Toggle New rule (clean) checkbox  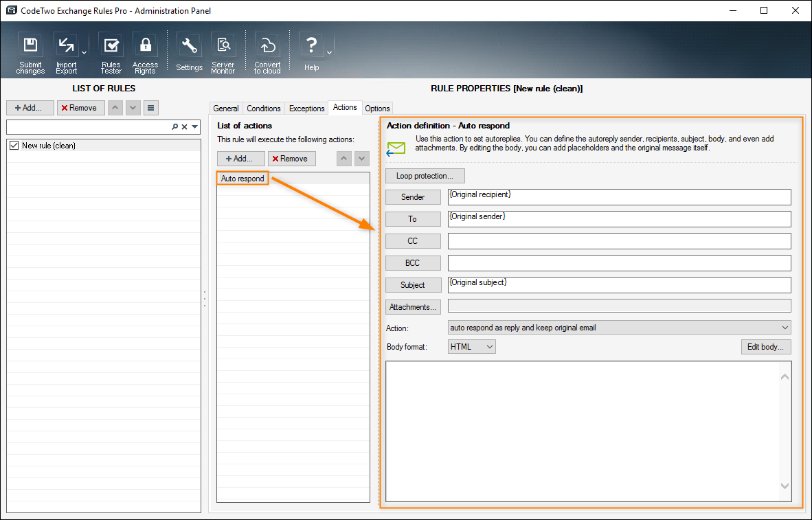click(x=14, y=146)
